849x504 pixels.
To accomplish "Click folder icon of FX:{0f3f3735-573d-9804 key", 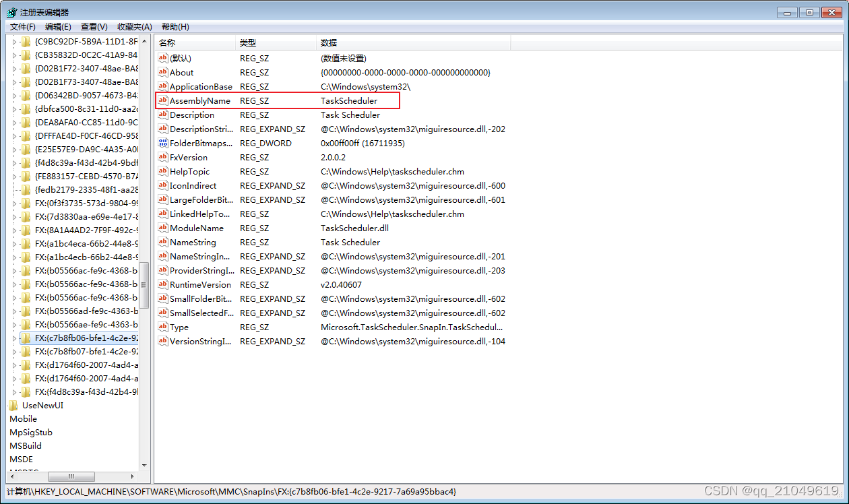I will pos(26,203).
